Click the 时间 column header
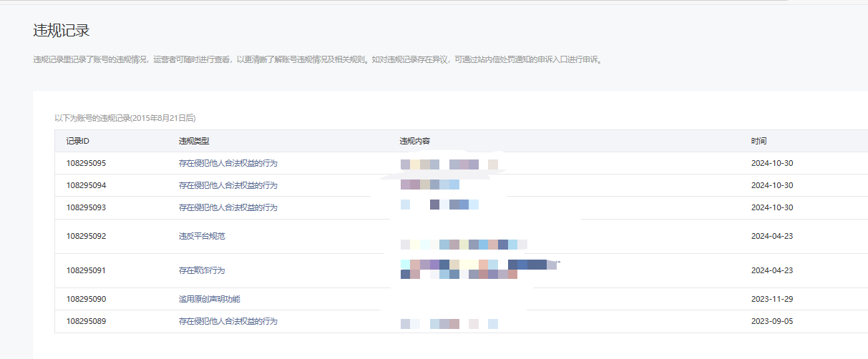This screenshot has width=868, height=359. click(x=759, y=142)
